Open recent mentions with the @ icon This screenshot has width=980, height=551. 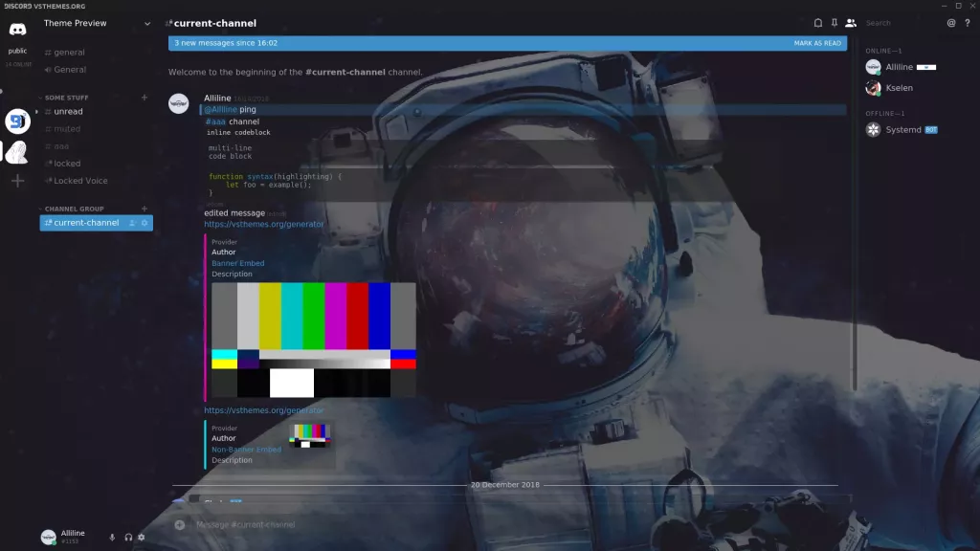(x=951, y=22)
